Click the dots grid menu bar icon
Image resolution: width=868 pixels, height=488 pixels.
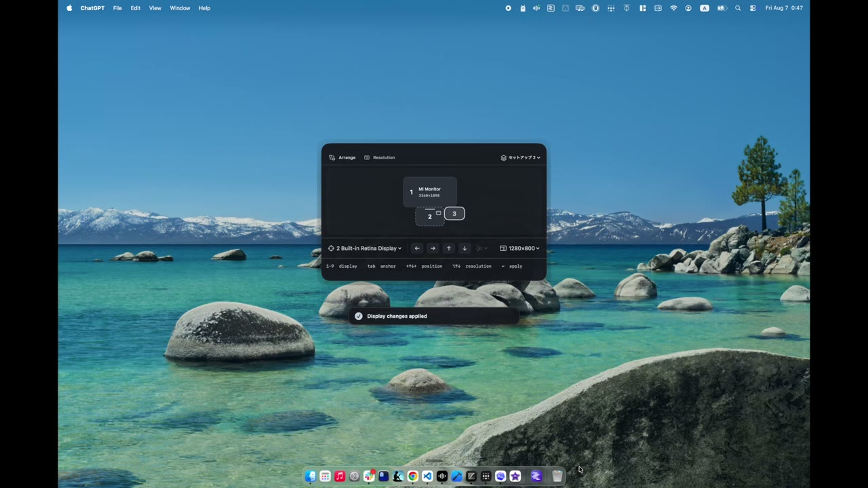tap(611, 8)
